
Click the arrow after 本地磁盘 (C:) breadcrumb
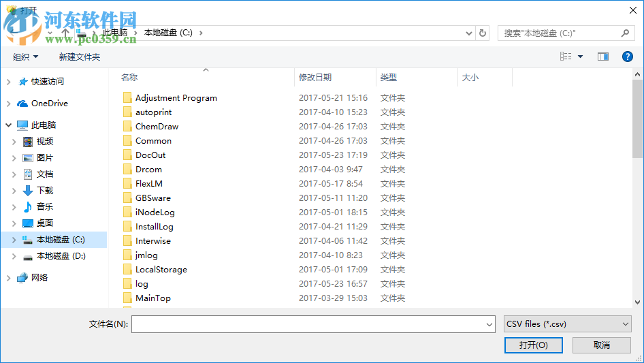(201, 33)
